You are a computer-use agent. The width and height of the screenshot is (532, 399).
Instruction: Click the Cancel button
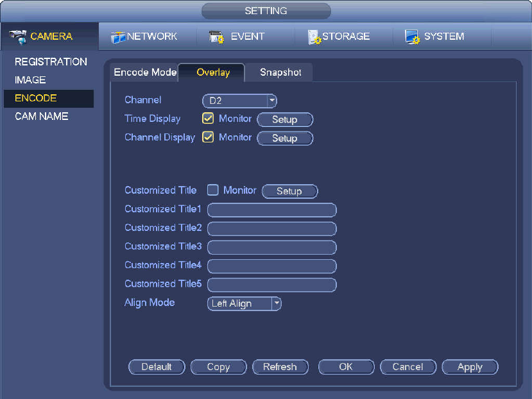[x=408, y=367]
